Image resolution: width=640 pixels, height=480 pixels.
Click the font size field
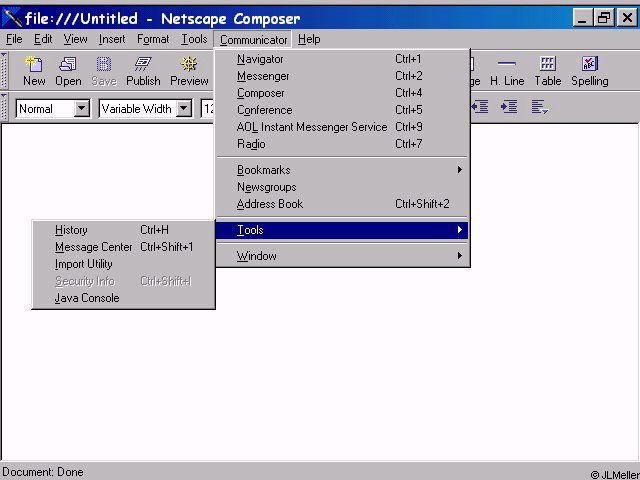208,109
